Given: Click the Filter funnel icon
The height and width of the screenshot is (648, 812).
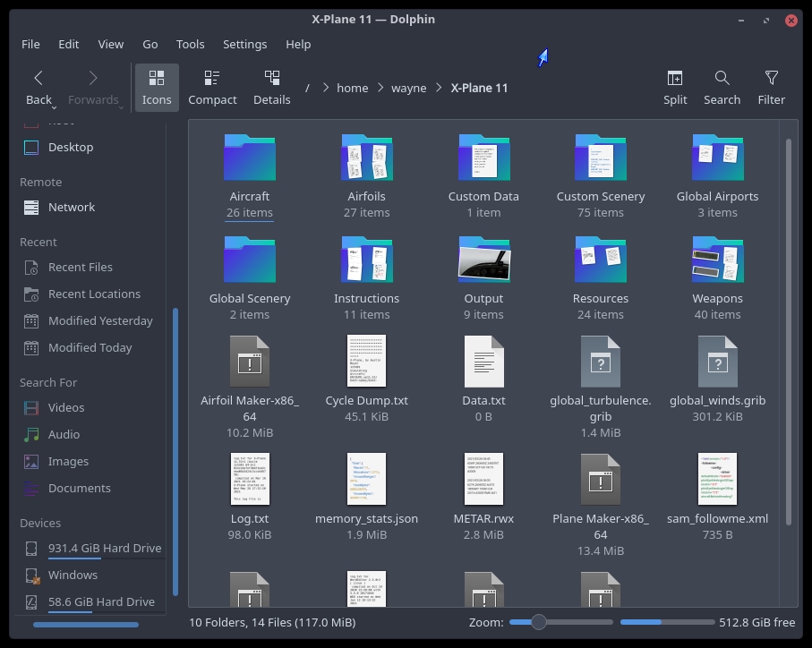Looking at the screenshot, I should coord(771,79).
